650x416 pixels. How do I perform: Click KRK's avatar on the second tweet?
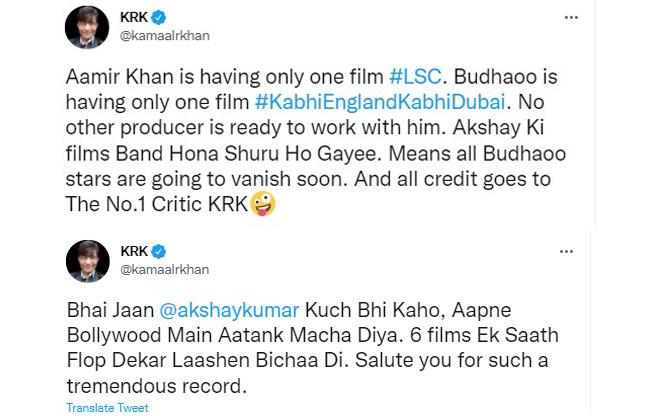(x=86, y=259)
